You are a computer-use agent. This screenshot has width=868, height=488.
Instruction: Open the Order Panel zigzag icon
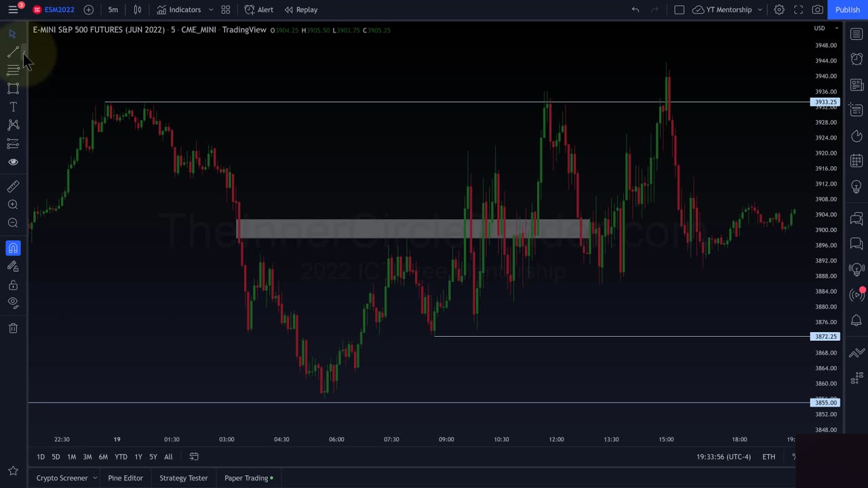pyautogui.click(x=856, y=352)
